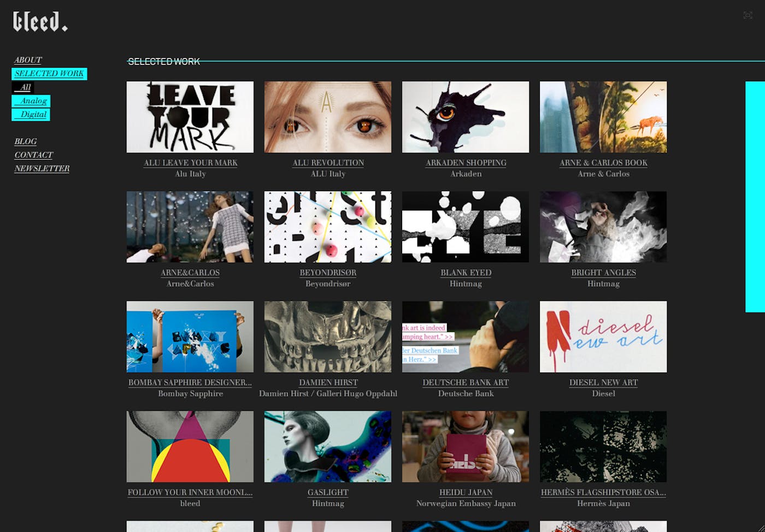
Task: Filter work by Digital
Action: [31, 115]
